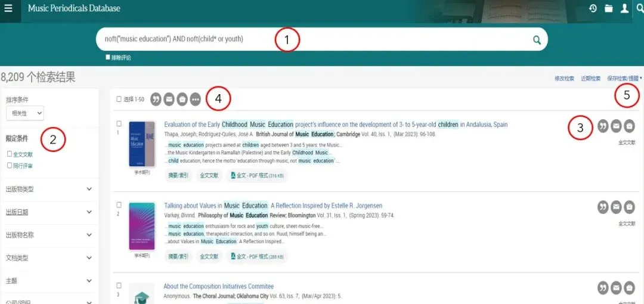
Task: Open the PDF full text (288 KB)
Action: point(257,256)
